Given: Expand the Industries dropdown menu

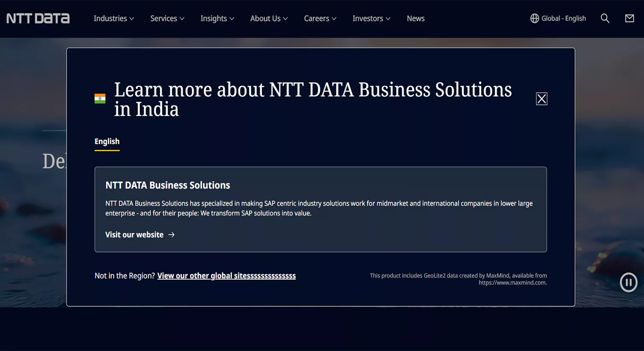Looking at the screenshot, I should pos(114,18).
